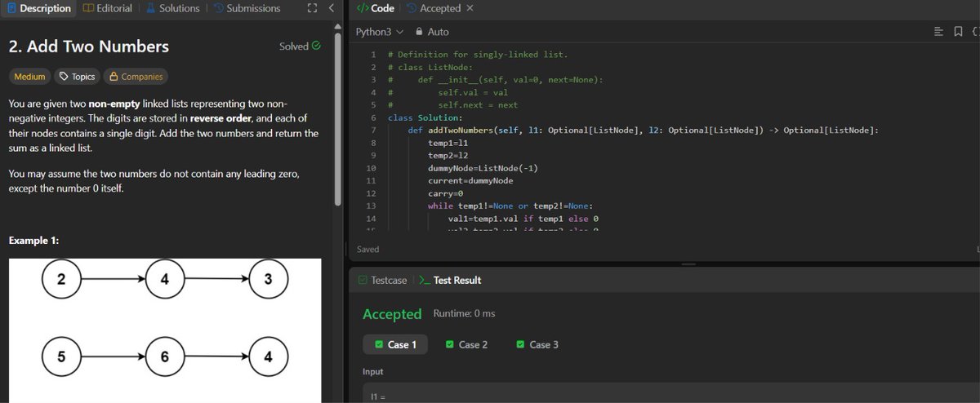Click the Solutions flask icon
The image size is (980, 403).
coord(152,8)
